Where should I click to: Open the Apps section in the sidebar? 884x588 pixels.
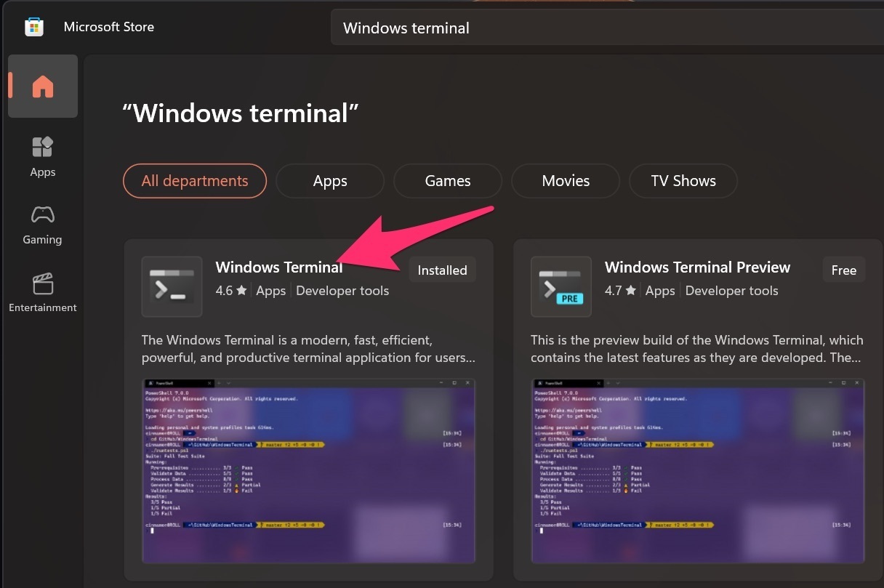(x=42, y=156)
